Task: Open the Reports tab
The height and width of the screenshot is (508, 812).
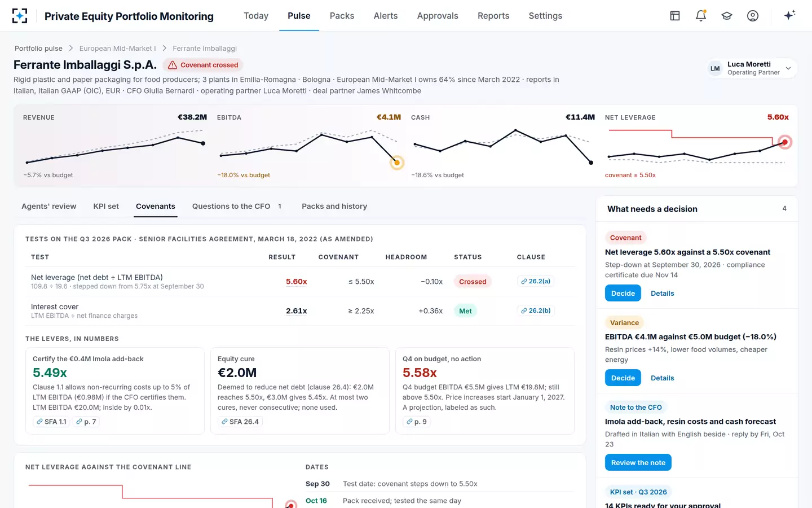Action: [493, 16]
